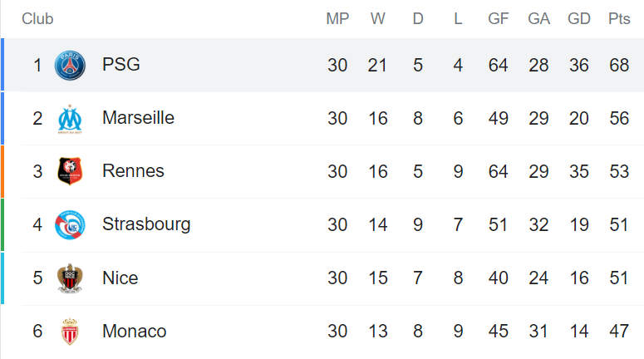Open the Marseille team name link
The width and height of the screenshot is (644, 359).
point(139,118)
